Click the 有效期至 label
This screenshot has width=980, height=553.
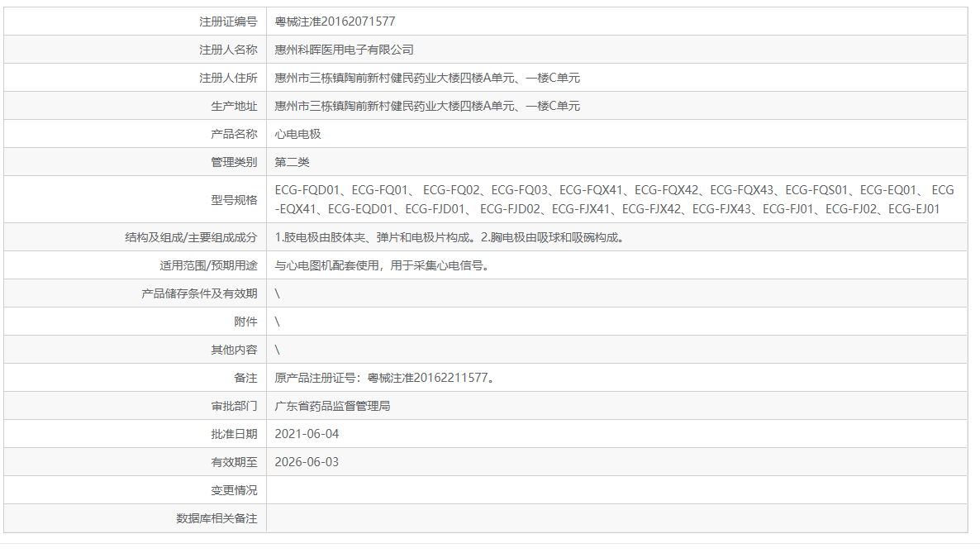click(x=234, y=462)
